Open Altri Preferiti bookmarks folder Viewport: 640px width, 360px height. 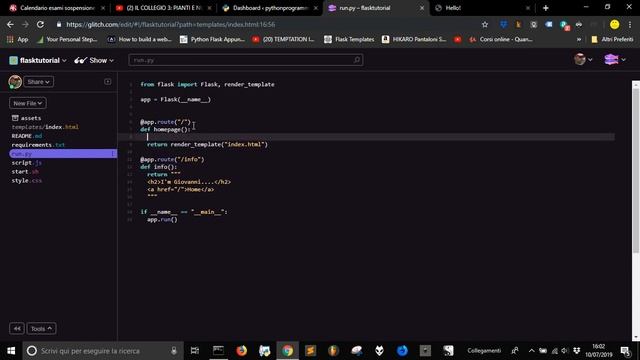click(x=612, y=39)
